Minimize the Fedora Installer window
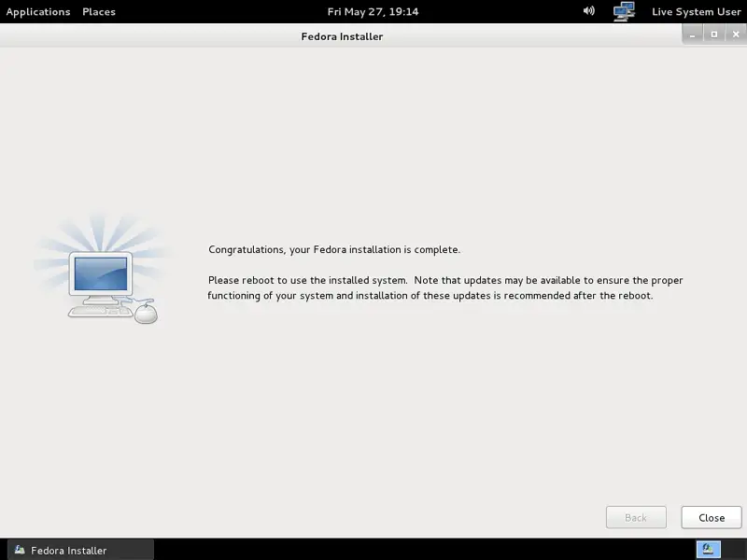 (692, 35)
